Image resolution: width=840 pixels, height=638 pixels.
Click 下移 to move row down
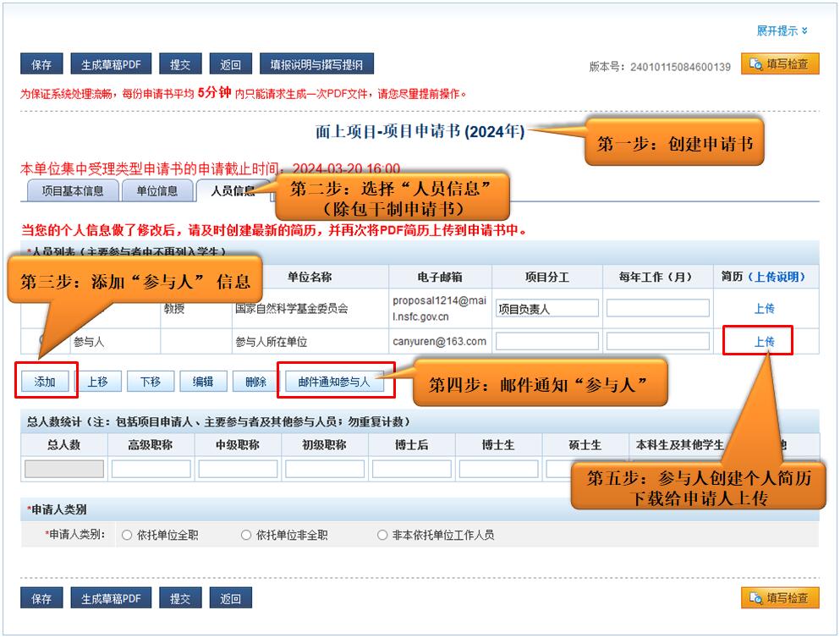(x=150, y=382)
